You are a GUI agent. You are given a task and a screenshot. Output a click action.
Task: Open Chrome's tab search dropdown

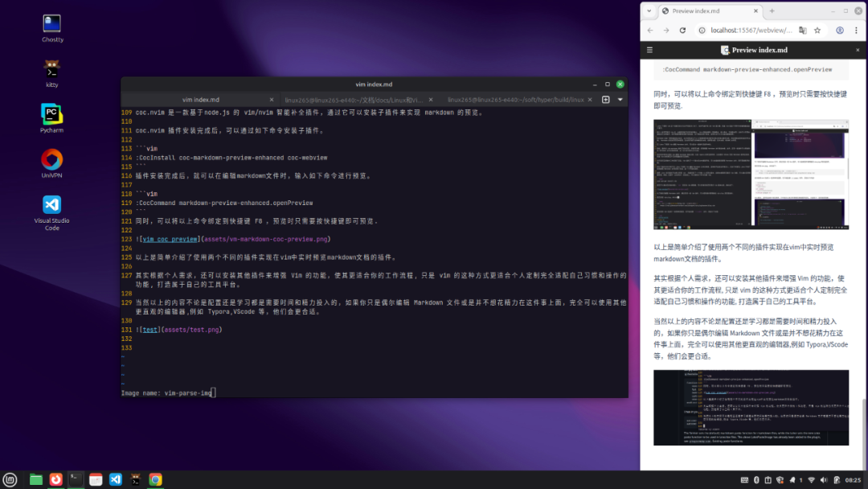click(649, 11)
